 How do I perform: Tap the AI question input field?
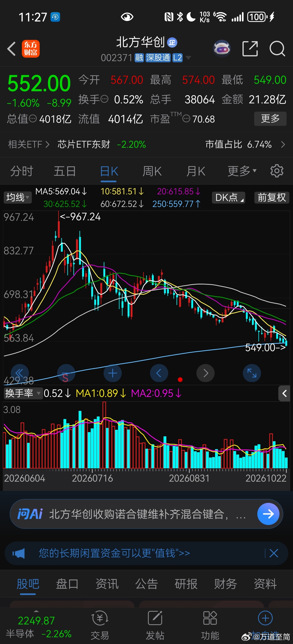(x=146, y=514)
